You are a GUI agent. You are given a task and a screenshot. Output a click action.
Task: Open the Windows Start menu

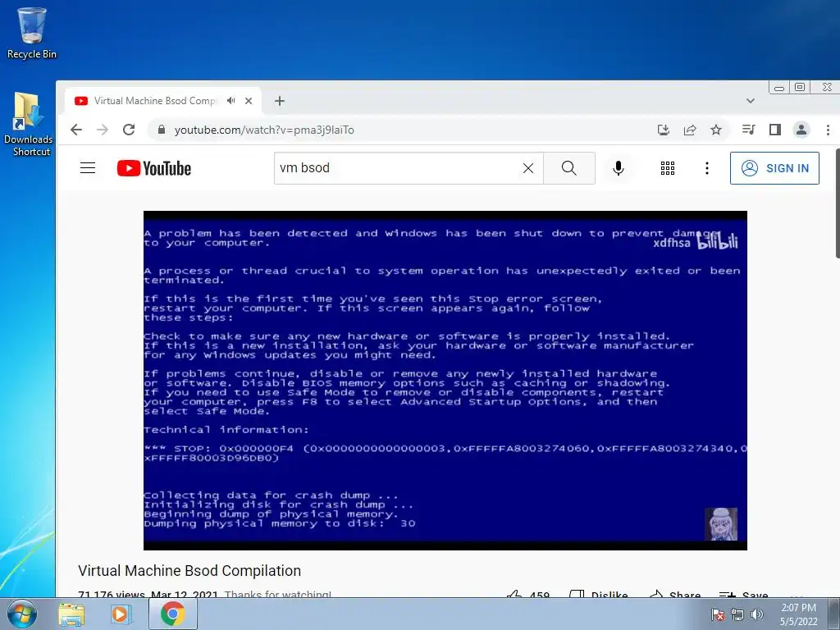[x=22, y=614]
